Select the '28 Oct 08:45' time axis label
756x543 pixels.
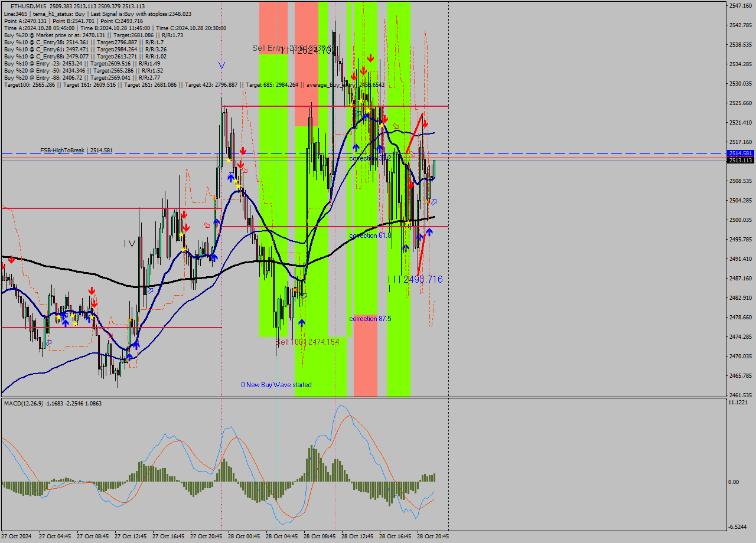pyautogui.click(x=320, y=537)
